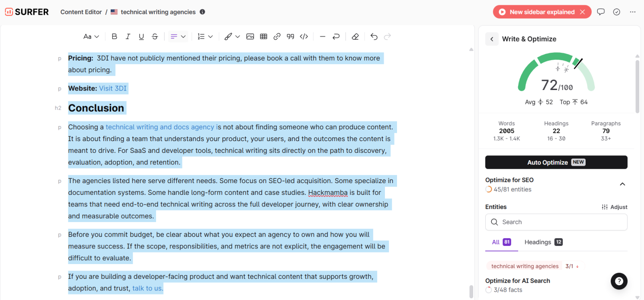Viewport: 644px width, 300px height.
Task: Collapse the Optimize for SEO section
Action: point(622,184)
